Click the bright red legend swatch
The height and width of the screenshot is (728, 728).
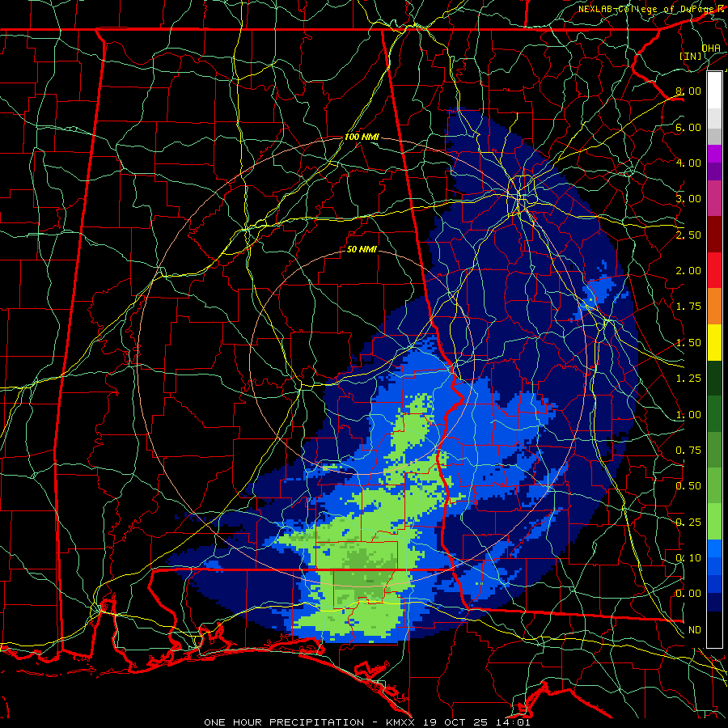pos(714,270)
